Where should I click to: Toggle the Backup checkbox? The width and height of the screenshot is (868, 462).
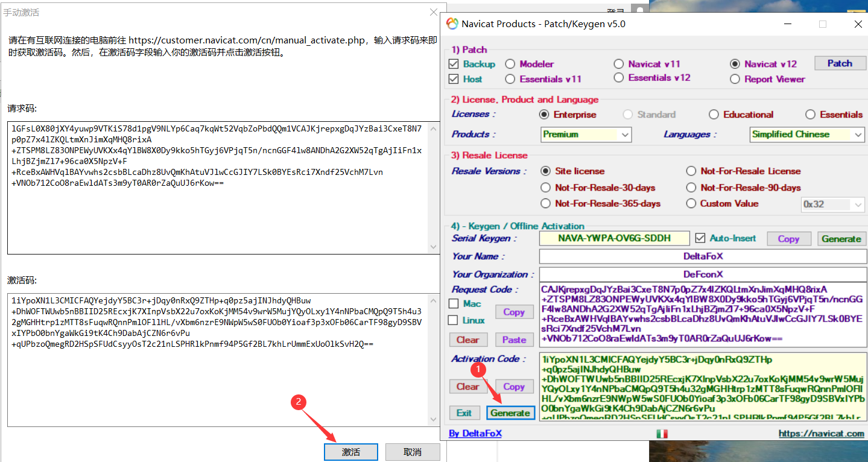click(x=454, y=64)
